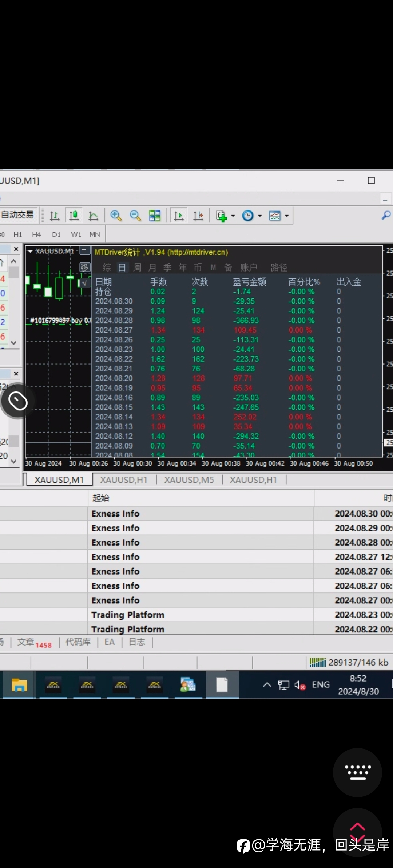Switch to the XAUUSD,M5 chart tab
Image resolution: width=393 pixels, height=868 pixels.
click(189, 480)
